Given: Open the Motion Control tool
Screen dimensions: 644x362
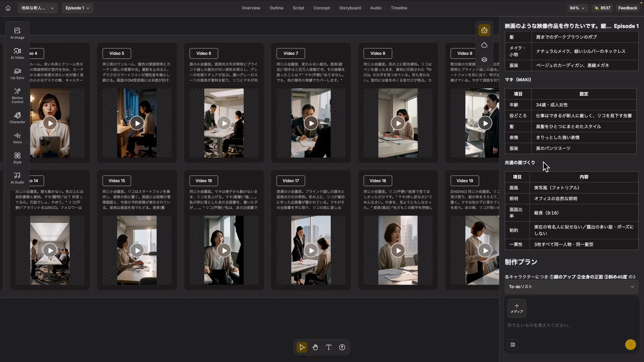Looking at the screenshot, I should pyautogui.click(x=17, y=96).
